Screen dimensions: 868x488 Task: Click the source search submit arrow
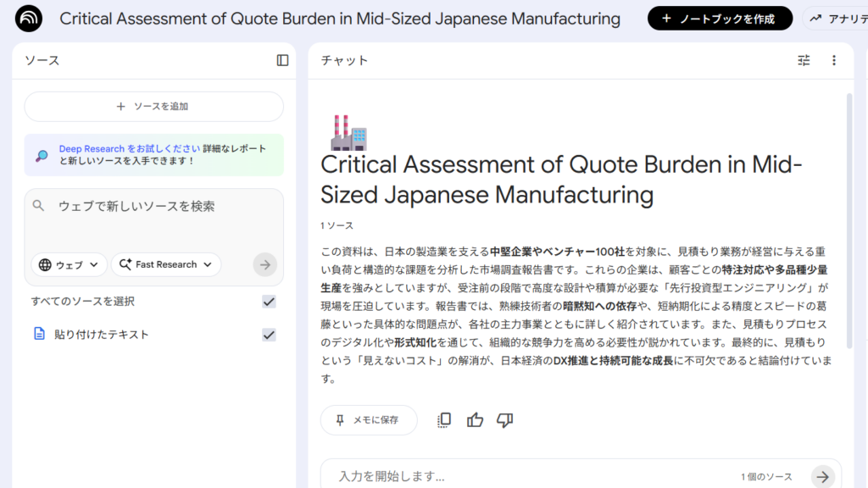click(265, 264)
